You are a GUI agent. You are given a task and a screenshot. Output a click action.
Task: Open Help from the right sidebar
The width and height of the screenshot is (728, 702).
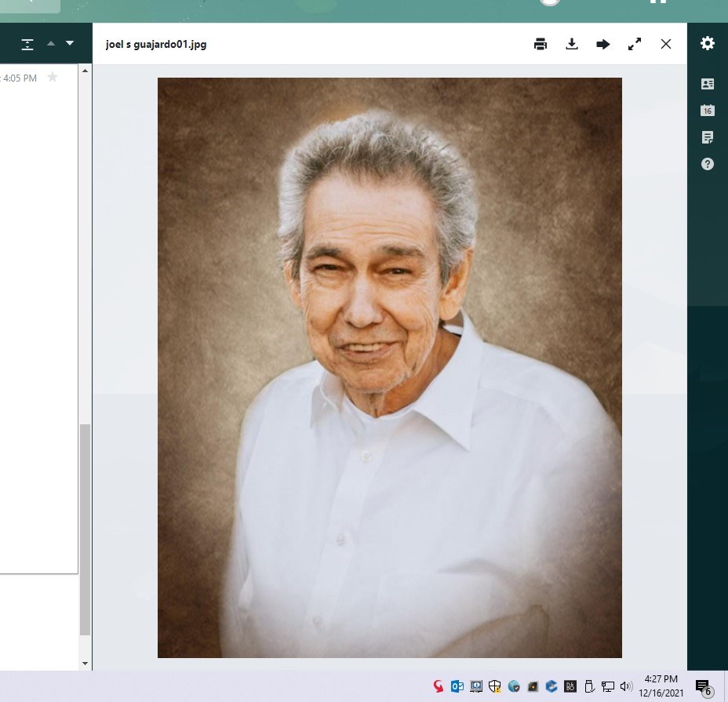pos(708,164)
